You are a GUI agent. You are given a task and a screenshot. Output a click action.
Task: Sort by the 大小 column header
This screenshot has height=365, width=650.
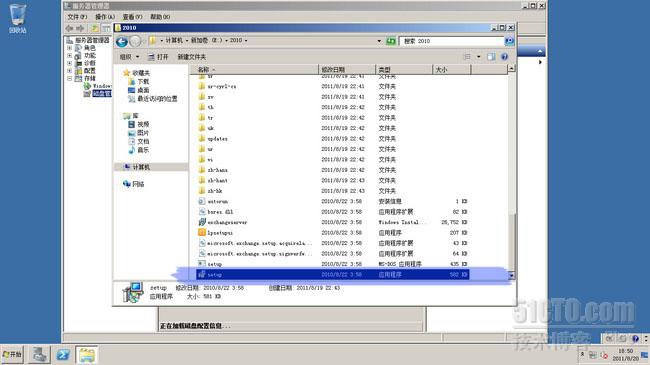[x=452, y=70]
